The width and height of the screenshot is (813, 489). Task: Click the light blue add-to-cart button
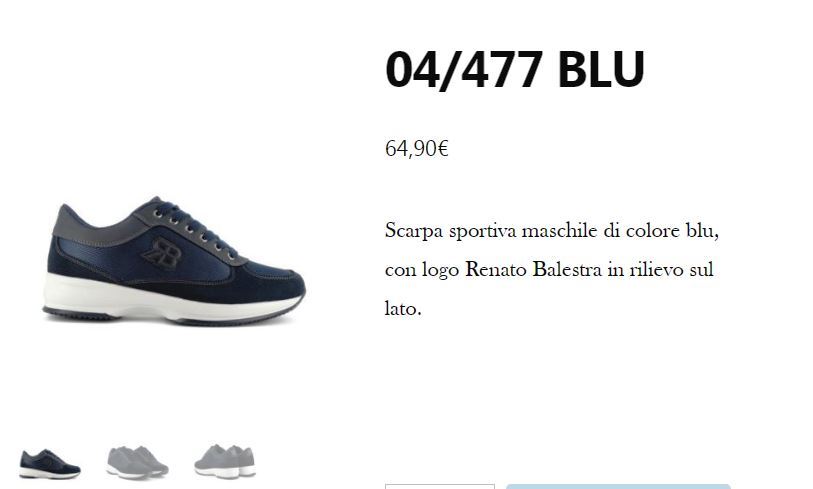618,486
